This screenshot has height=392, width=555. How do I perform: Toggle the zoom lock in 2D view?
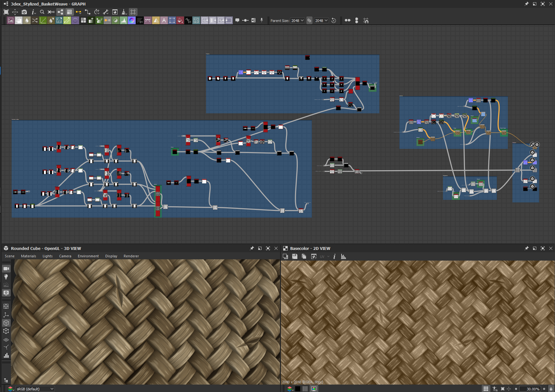pyautogui.click(x=551, y=389)
